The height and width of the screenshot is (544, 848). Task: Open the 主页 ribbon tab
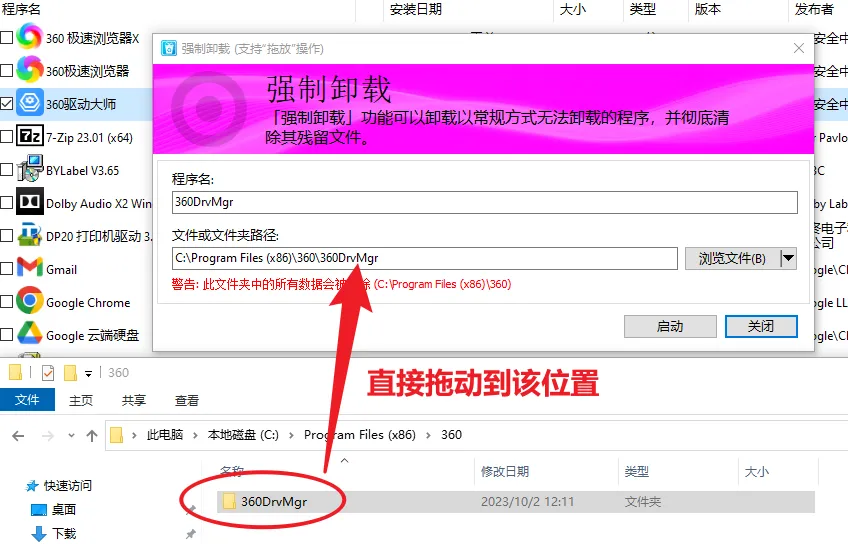pyautogui.click(x=81, y=400)
